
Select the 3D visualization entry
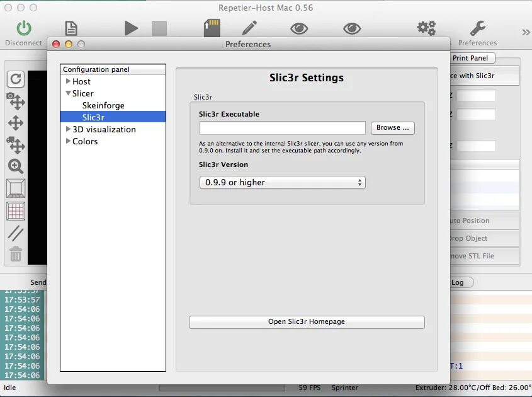point(104,129)
